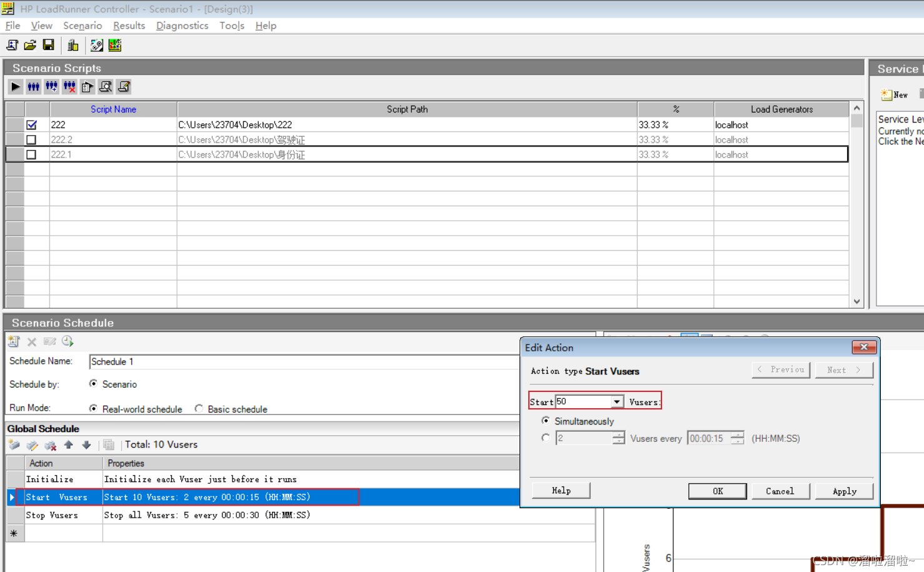Open the Start Vusers count dropdown
Image resolution: width=924 pixels, height=572 pixels.
[617, 402]
